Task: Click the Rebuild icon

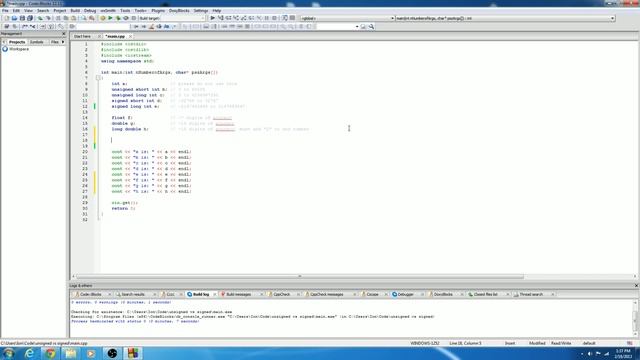Action: (x=126, y=18)
